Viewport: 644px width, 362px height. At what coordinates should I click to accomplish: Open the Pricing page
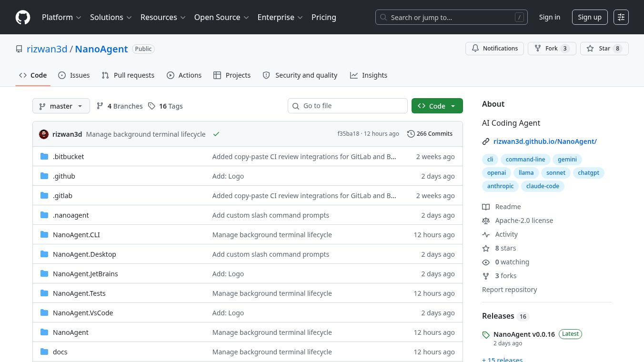[324, 17]
